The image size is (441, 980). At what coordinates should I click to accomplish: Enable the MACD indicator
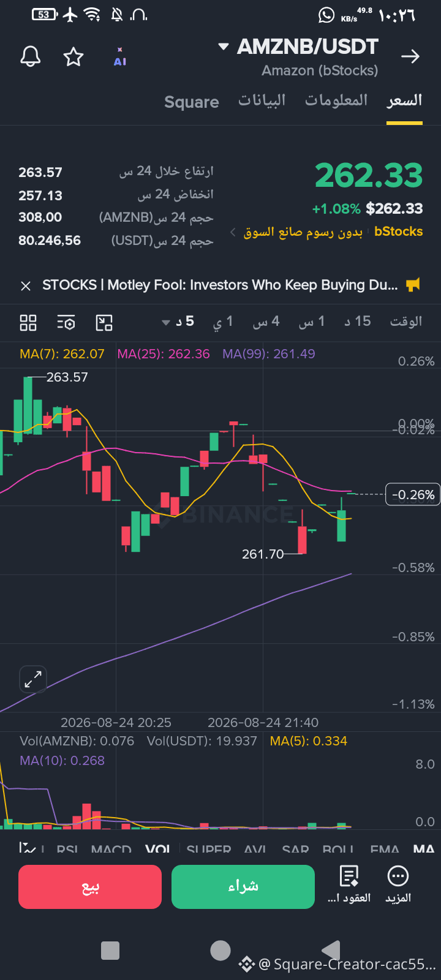pos(111,850)
